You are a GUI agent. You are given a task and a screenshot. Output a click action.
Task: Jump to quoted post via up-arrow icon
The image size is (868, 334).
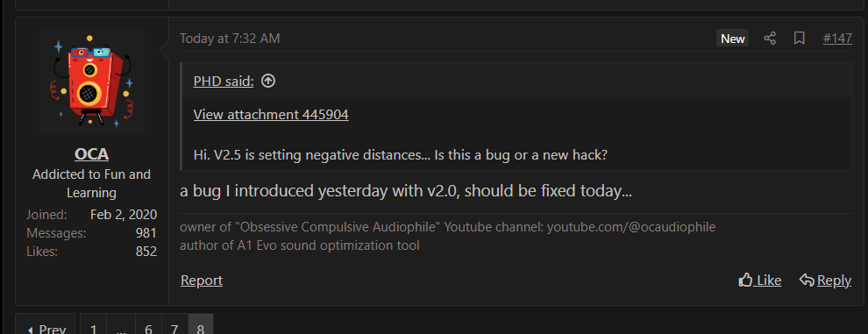click(268, 82)
